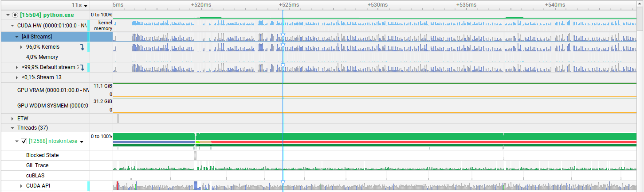Collapse the Threads (37) group
The height and width of the screenshot is (192, 644).
pyautogui.click(x=12, y=128)
